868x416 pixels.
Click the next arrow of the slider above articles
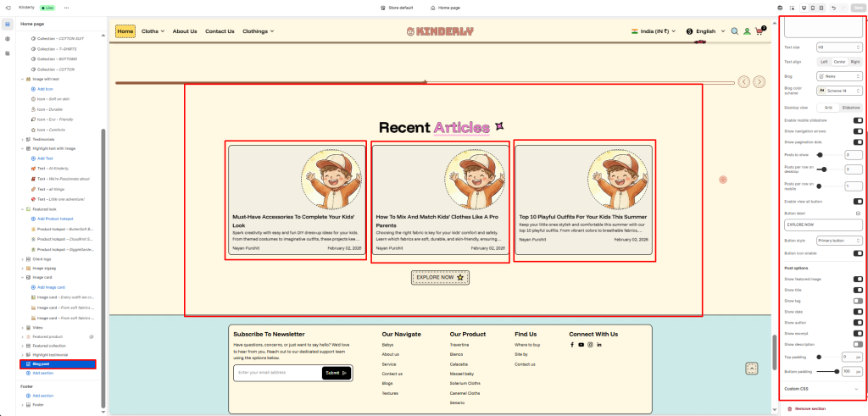(759, 82)
